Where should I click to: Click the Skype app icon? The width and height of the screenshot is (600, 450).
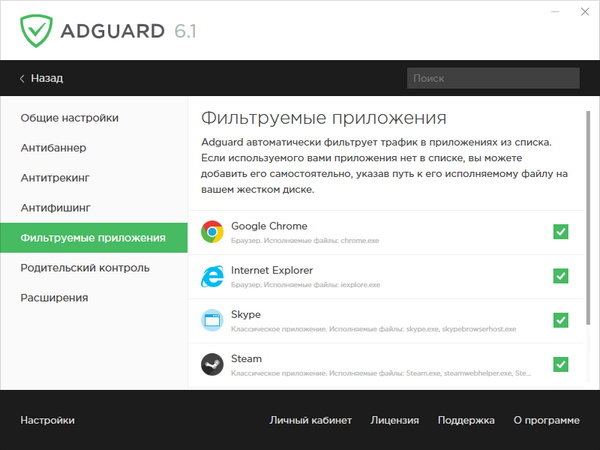click(211, 320)
